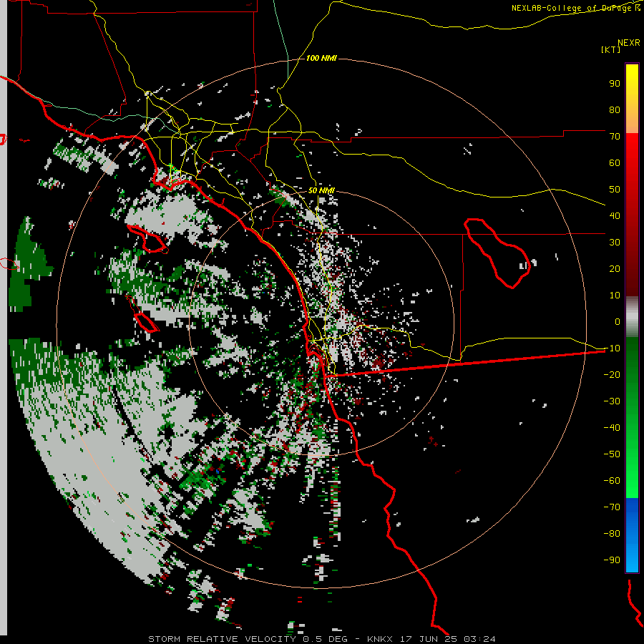Click the '100 NMI' range ring label

[x=321, y=59]
